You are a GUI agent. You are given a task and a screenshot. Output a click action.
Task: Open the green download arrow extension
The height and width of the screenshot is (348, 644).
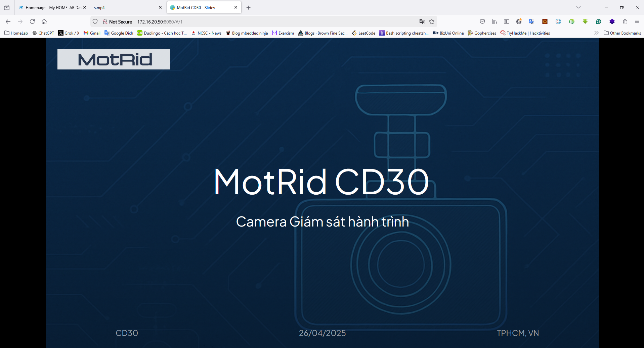tap(585, 21)
